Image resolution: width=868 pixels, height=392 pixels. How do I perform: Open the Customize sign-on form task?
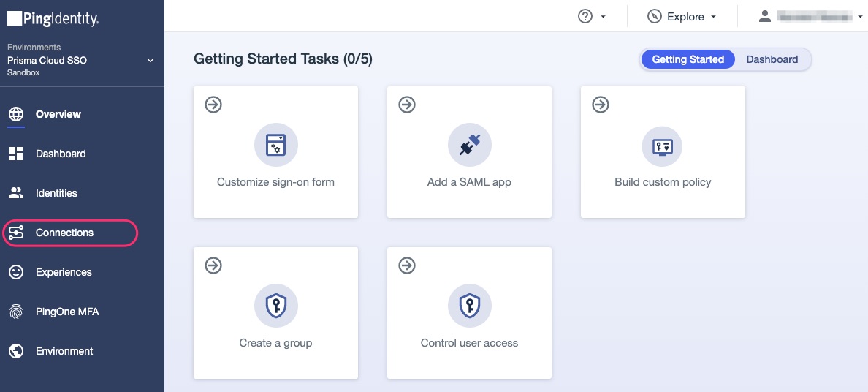point(275,152)
